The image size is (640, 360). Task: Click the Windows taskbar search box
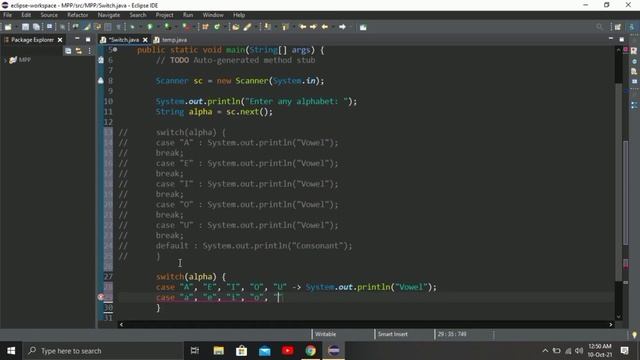(x=103, y=351)
